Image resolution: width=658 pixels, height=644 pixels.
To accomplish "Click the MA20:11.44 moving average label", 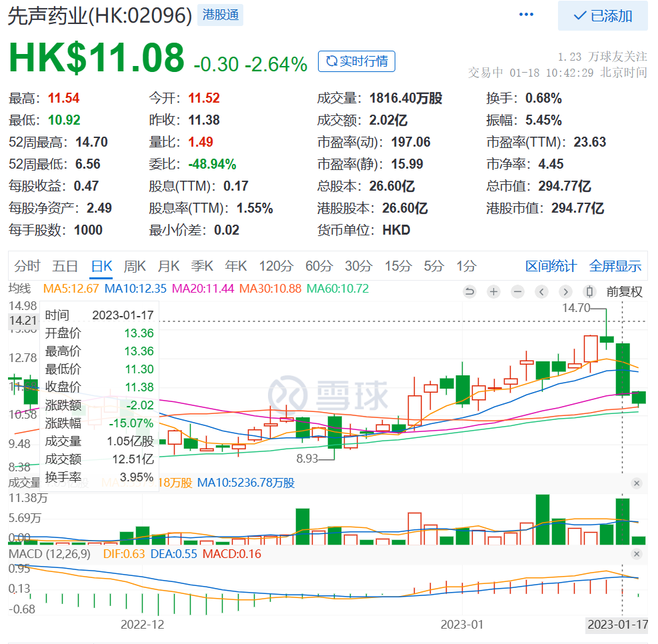I will point(203,289).
